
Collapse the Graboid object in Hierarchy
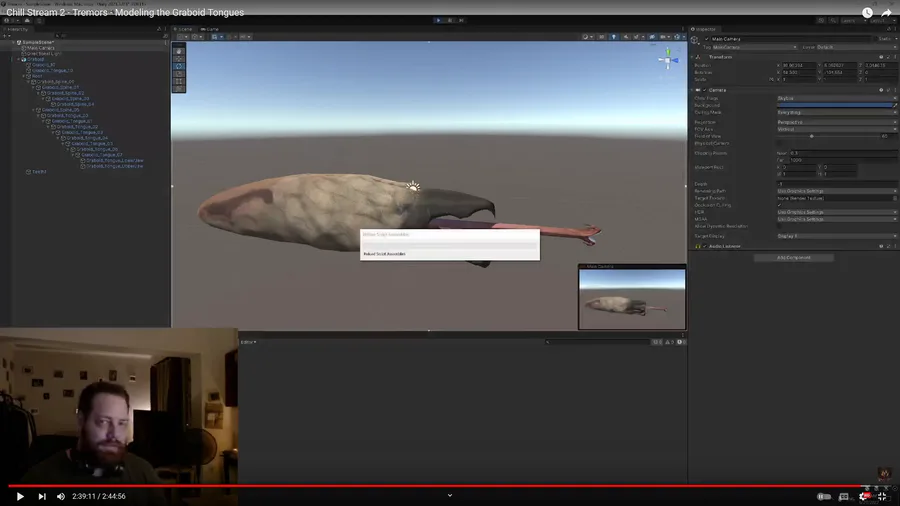(18, 59)
